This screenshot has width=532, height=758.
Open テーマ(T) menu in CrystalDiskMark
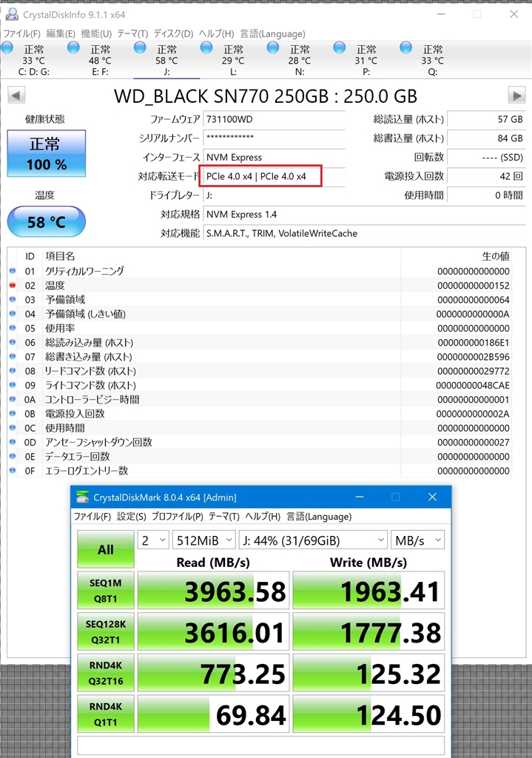[224, 516]
